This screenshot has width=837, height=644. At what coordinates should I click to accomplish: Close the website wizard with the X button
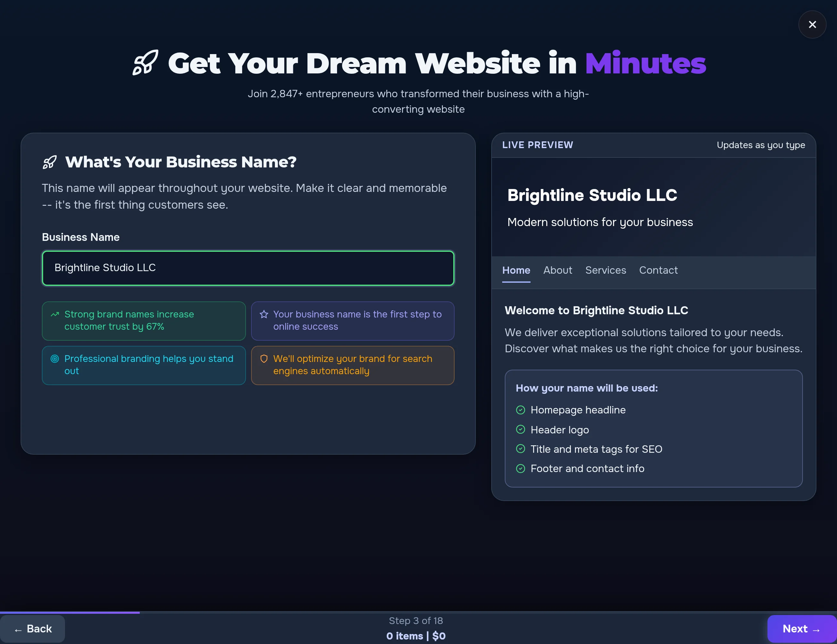(812, 24)
